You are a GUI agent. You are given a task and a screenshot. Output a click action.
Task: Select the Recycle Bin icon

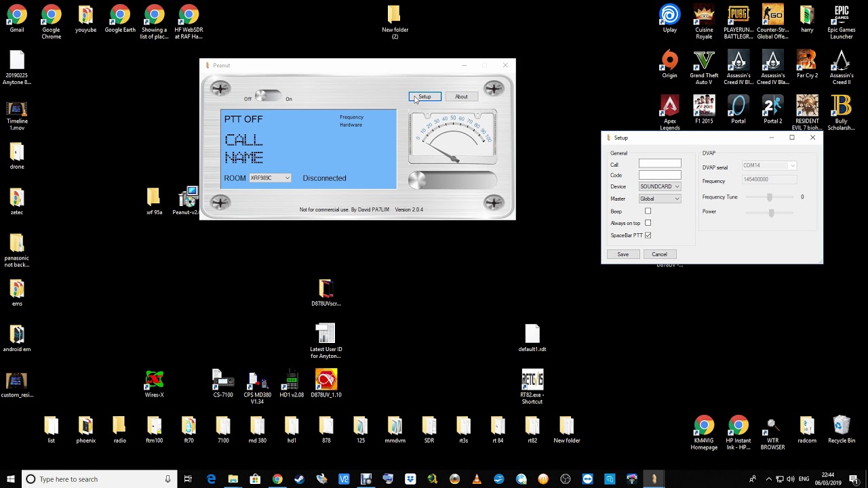tap(842, 429)
